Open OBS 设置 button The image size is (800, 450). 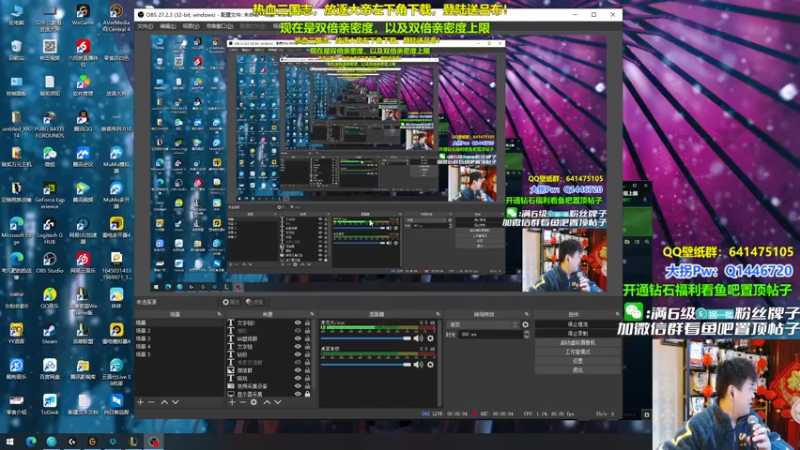[x=578, y=361]
